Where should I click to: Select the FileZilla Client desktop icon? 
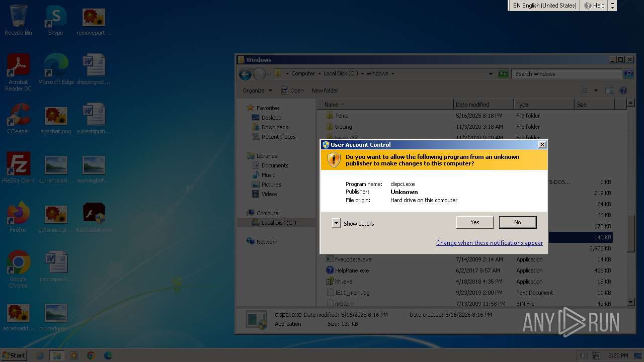(18, 168)
